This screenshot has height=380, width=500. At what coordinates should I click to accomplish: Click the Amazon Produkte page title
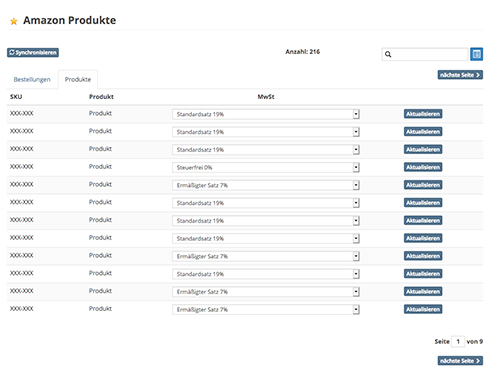point(69,20)
